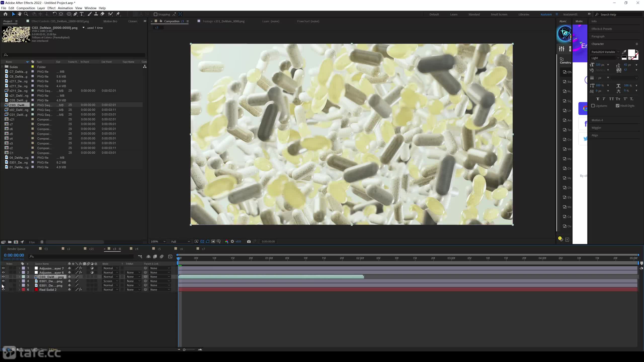Open grid and guide options icon
Screen dimensions: 644x362
point(219,241)
